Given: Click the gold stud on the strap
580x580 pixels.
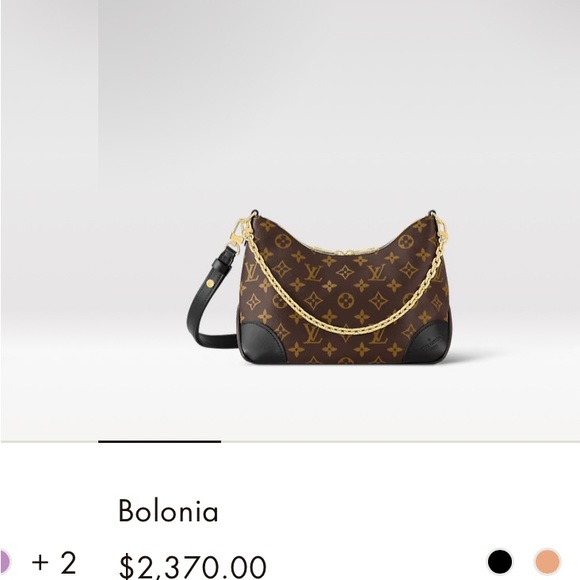Looking at the screenshot, I should pyautogui.click(x=210, y=284).
